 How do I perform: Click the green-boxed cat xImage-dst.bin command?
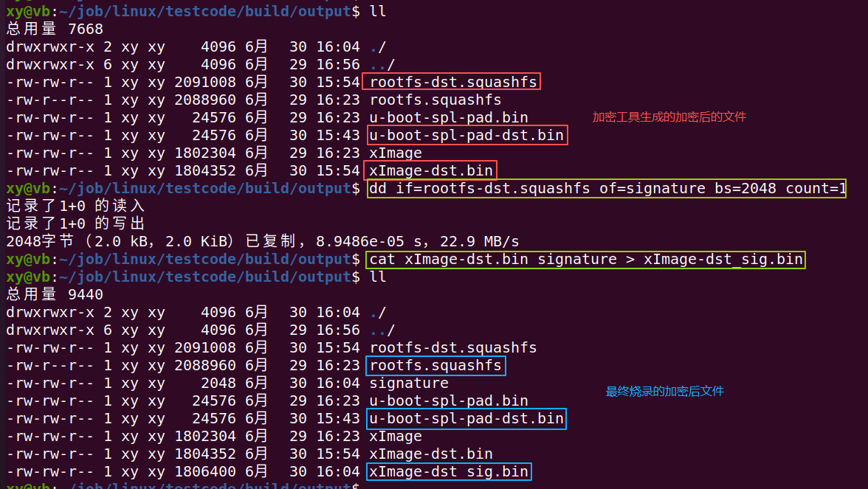pyautogui.click(x=586, y=259)
